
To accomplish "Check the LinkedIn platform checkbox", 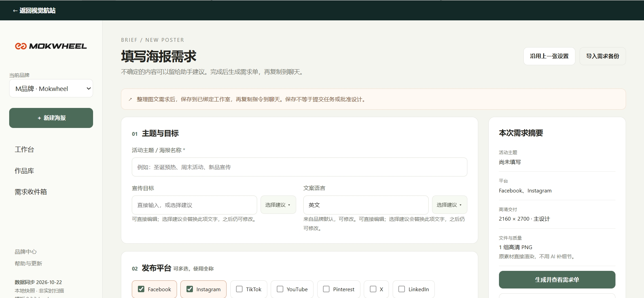I will 401,289.
